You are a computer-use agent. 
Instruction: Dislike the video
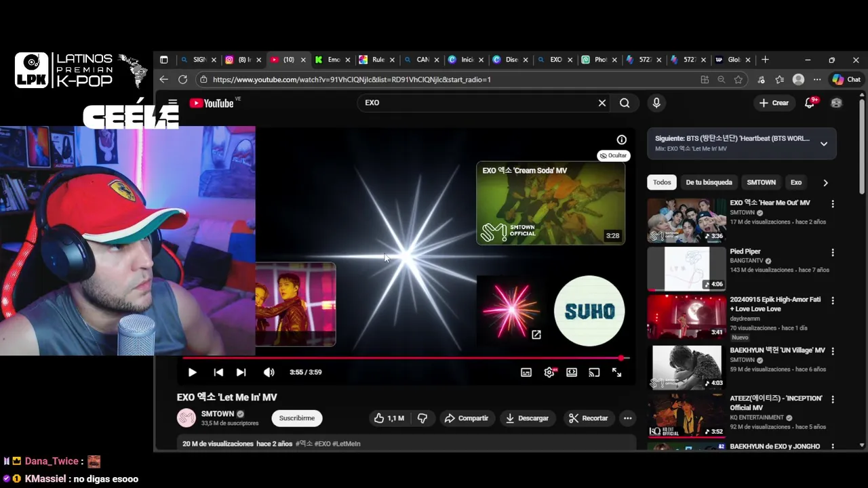click(x=422, y=418)
